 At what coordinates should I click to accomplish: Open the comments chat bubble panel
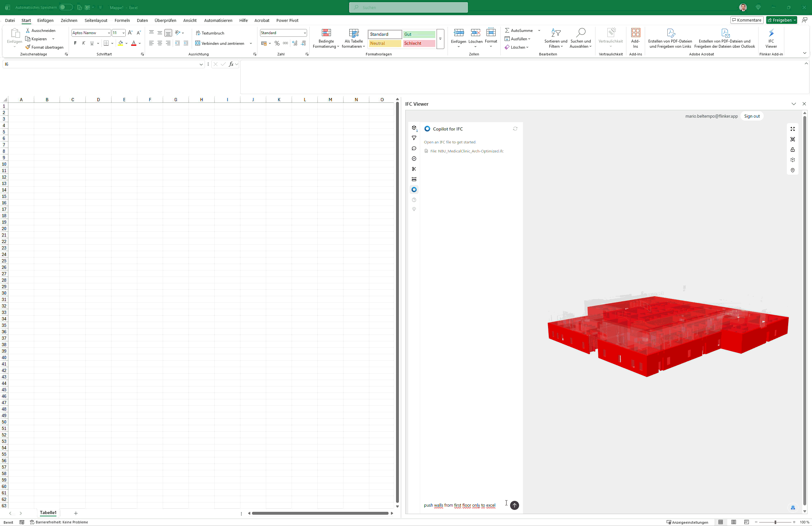[414, 149]
